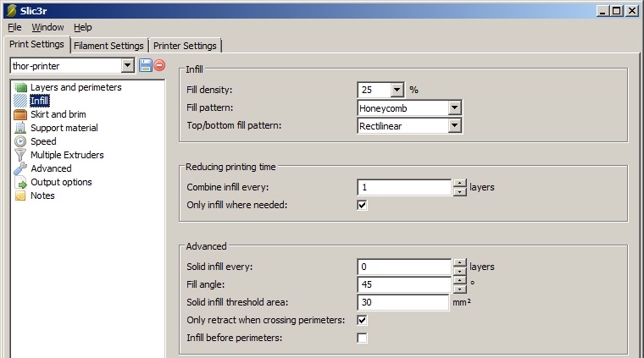Viewport: 644px width, 358px height.
Task: Minimize the Slic3r window
Action: point(602,11)
